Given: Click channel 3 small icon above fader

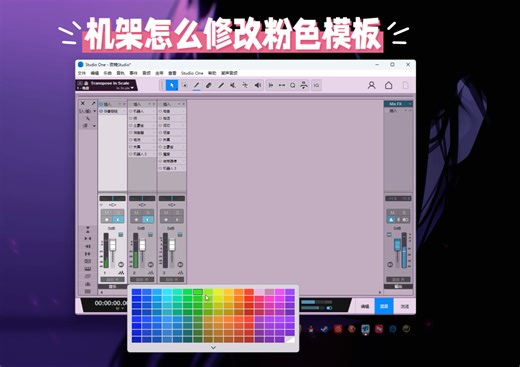Looking at the screenshot, I should click(180, 235).
